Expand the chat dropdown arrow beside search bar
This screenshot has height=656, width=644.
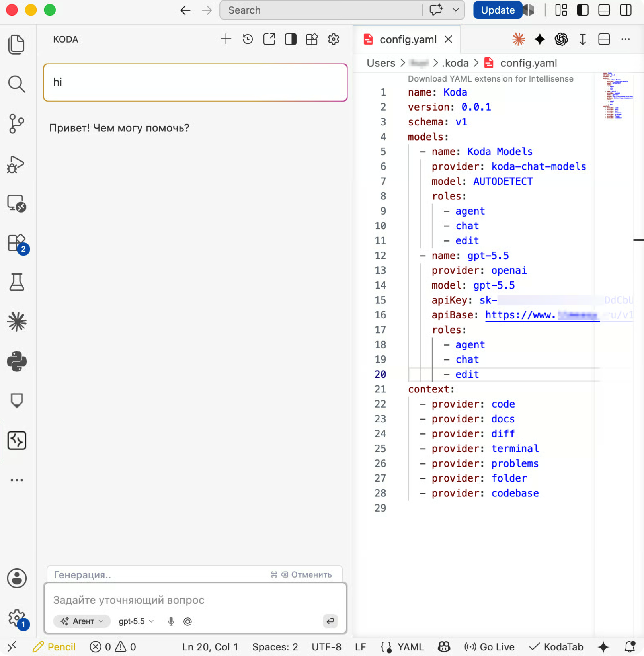456,10
